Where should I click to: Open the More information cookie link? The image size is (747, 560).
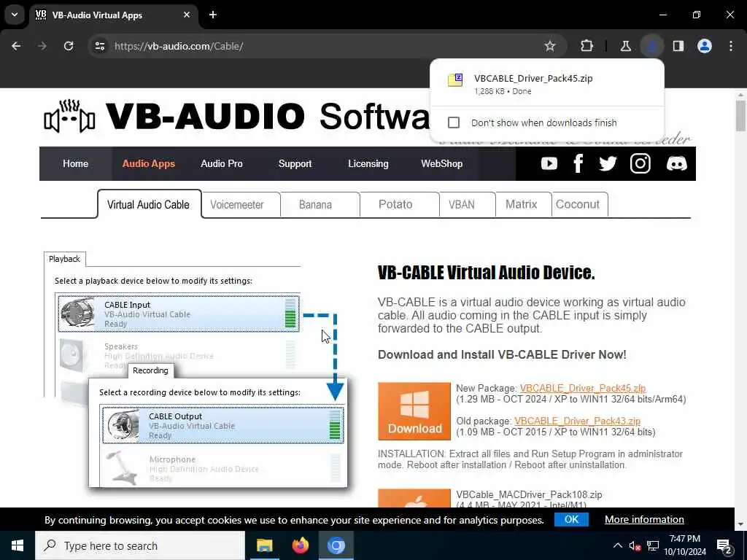click(x=644, y=519)
